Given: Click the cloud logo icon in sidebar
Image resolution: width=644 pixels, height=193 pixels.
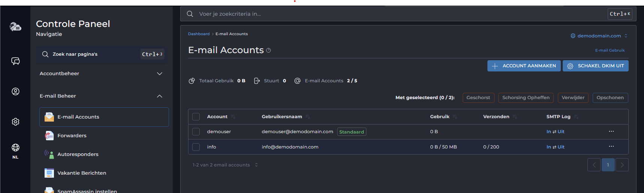Looking at the screenshot, I should (15, 27).
